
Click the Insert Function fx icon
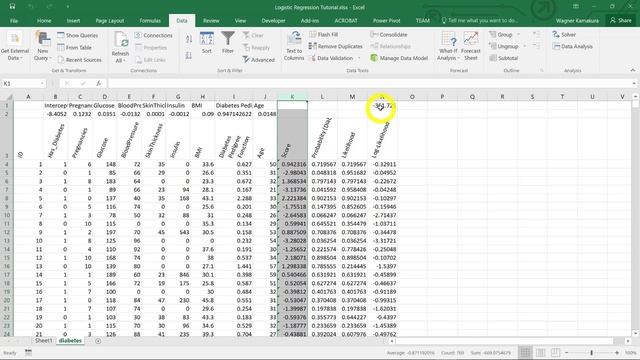tap(98, 83)
